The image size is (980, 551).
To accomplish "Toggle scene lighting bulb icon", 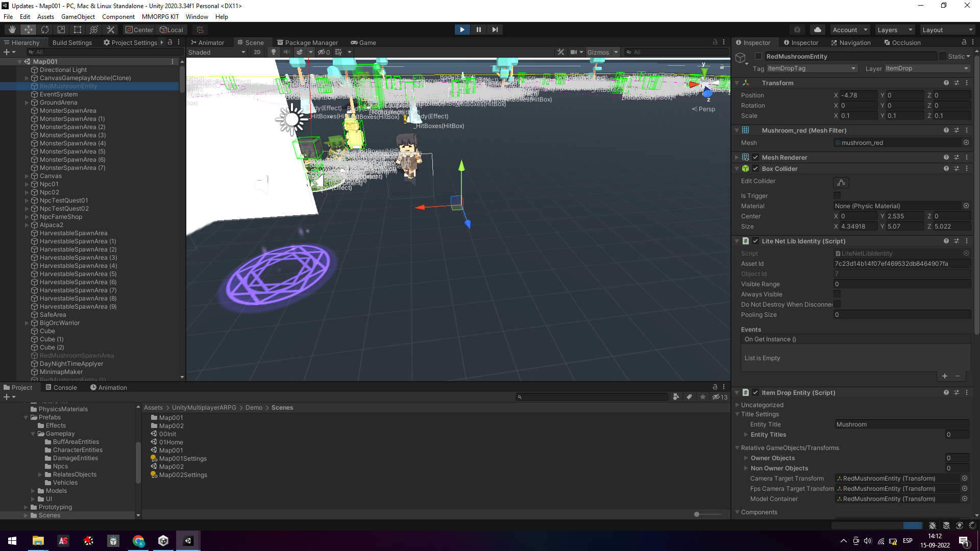I will pyautogui.click(x=274, y=52).
